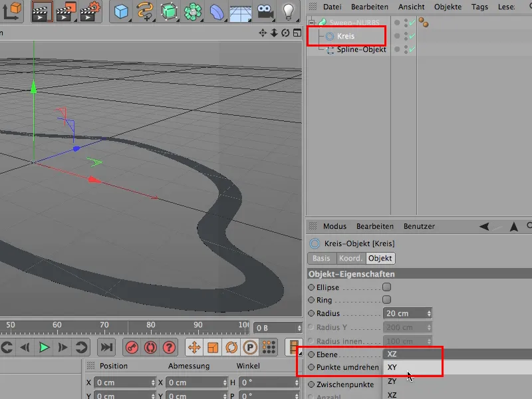Open the NURBS generator icon

pyautogui.click(x=169, y=11)
